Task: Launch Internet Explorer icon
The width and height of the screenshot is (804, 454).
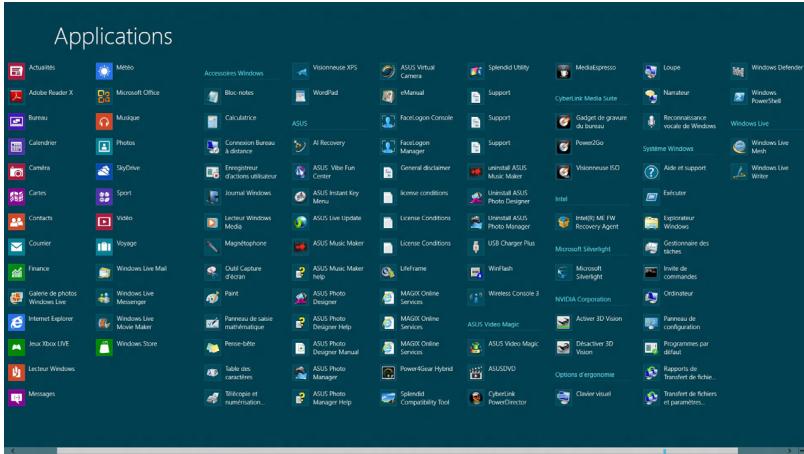Action: (x=16, y=323)
